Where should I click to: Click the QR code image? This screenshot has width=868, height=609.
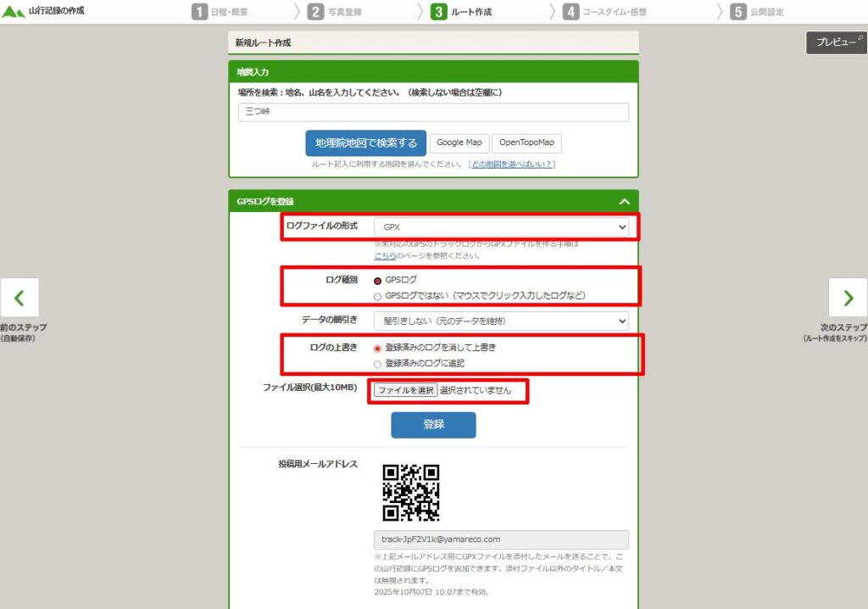point(410,492)
